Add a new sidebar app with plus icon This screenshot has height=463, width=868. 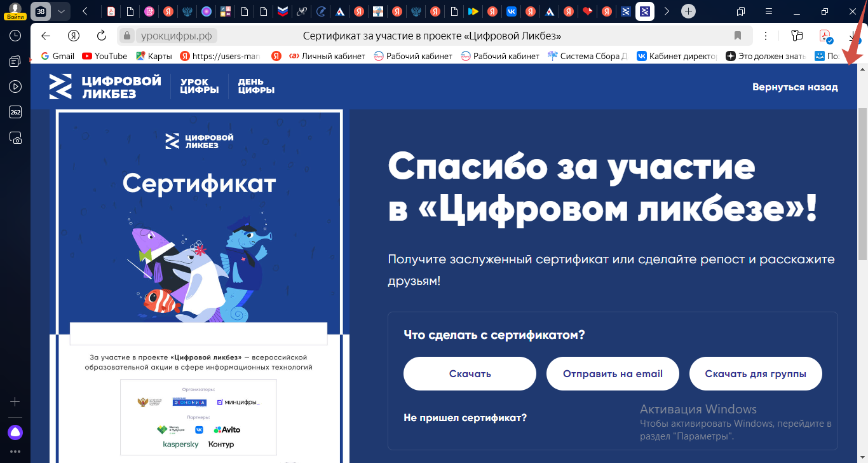15,402
